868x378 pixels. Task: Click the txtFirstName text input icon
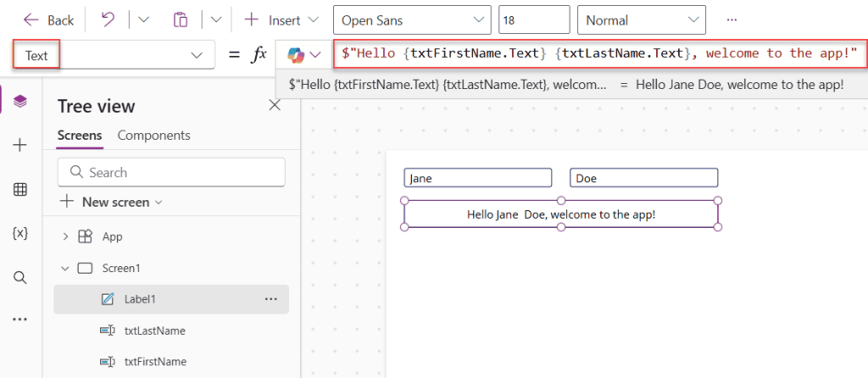pyautogui.click(x=108, y=361)
